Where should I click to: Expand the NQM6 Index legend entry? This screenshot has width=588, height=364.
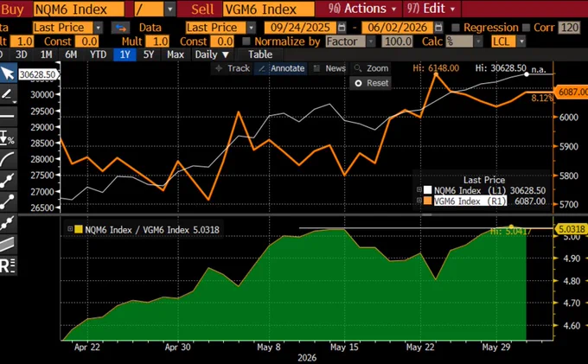419,189
